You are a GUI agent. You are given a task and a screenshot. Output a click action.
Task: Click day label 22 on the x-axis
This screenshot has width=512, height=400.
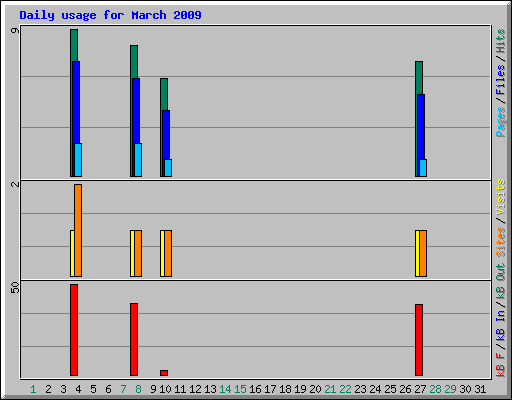click(345, 389)
